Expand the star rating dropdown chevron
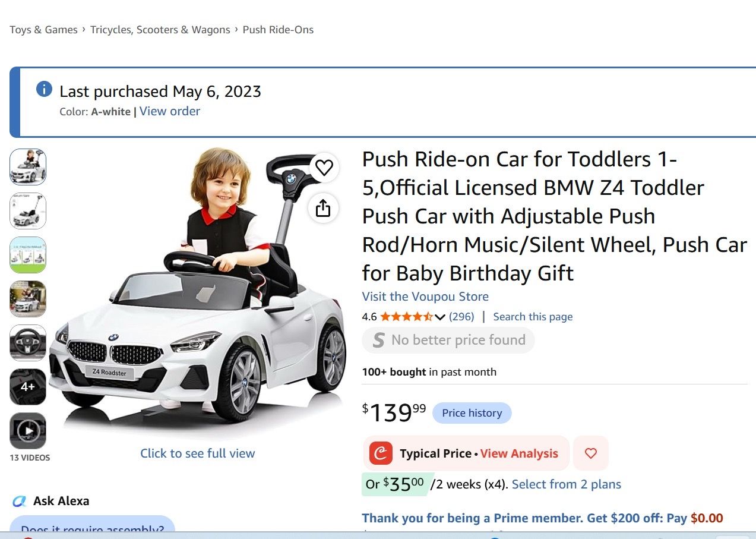The height and width of the screenshot is (539, 756). pos(440,317)
